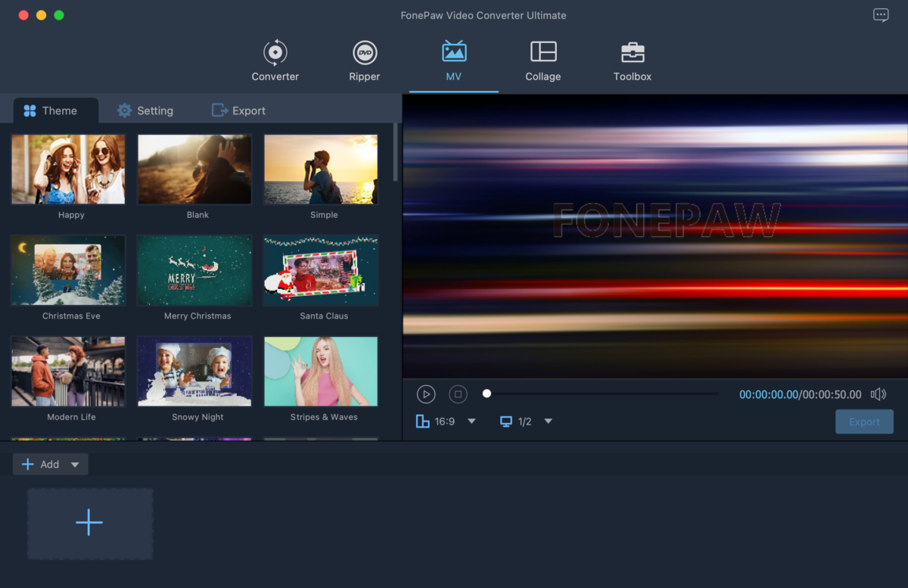Click the aspect ratio layout icon
The image size is (908, 588).
coord(422,422)
